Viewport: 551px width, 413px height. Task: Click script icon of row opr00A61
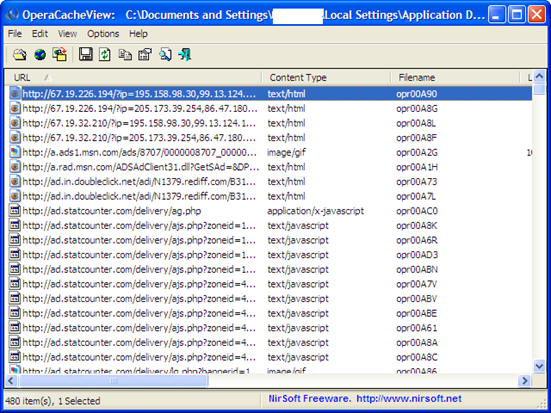[x=14, y=328]
